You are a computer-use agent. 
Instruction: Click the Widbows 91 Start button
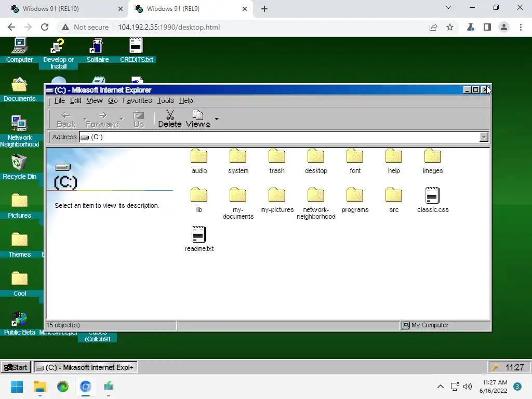point(16,367)
